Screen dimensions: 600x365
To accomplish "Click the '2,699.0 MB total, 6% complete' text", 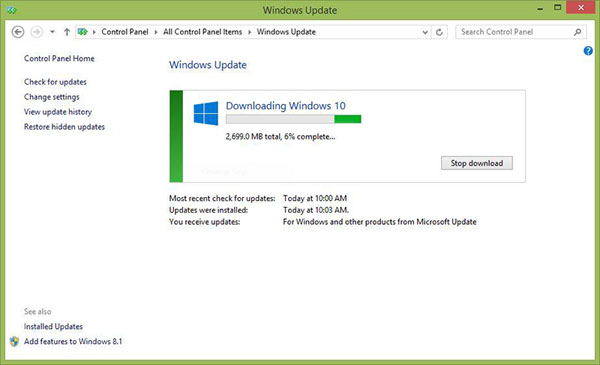I will click(x=280, y=137).
